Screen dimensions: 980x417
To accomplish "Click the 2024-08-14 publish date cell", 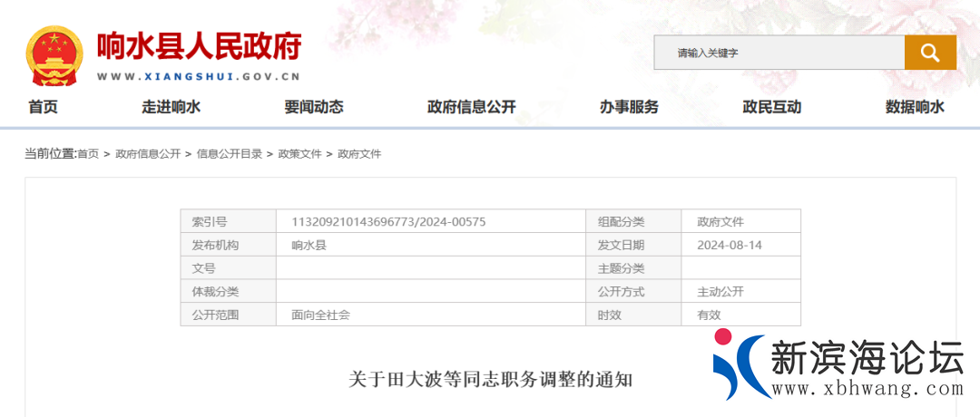I will point(729,246).
